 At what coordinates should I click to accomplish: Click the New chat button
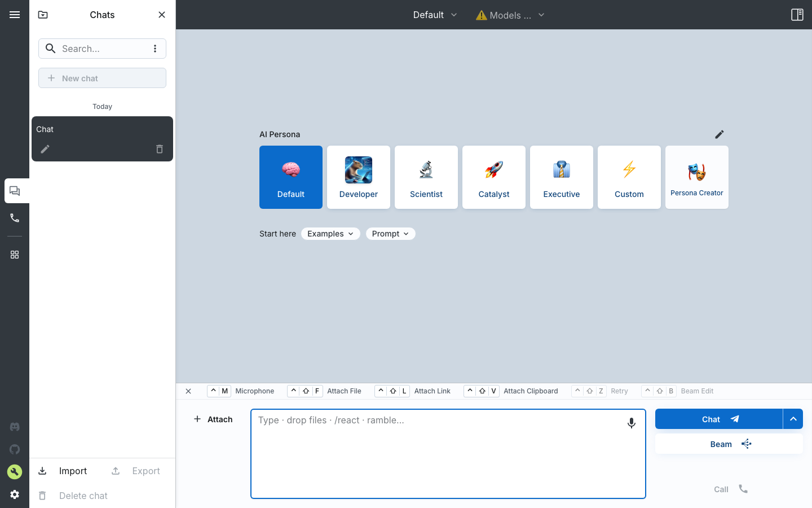102,78
